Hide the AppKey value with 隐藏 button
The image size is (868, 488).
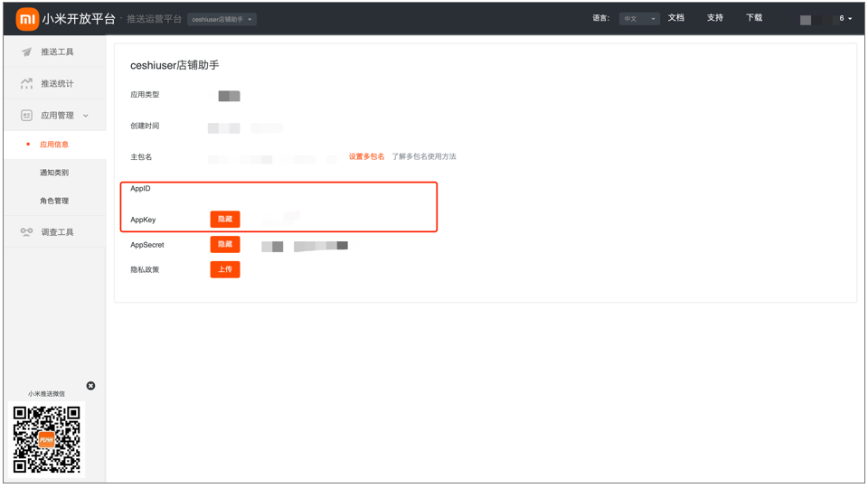click(x=225, y=220)
